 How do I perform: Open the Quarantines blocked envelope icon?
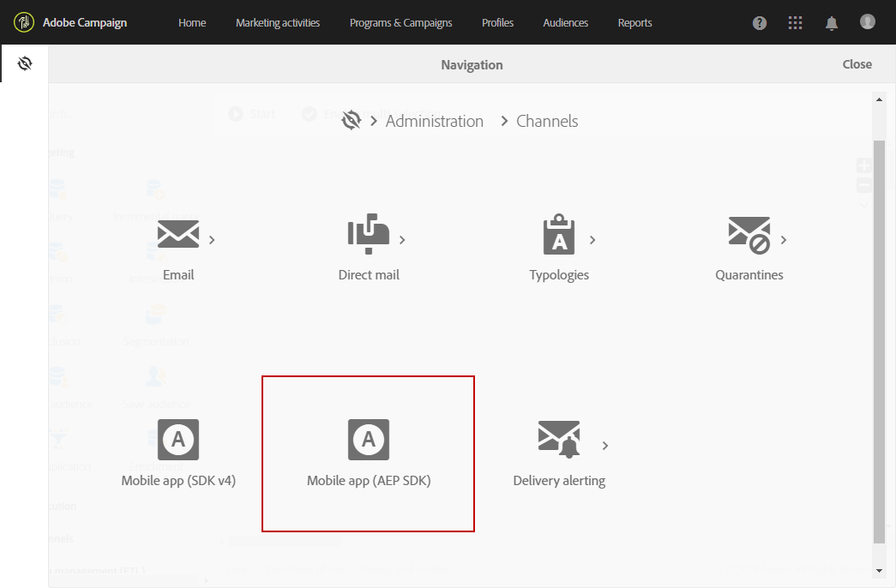749,235
